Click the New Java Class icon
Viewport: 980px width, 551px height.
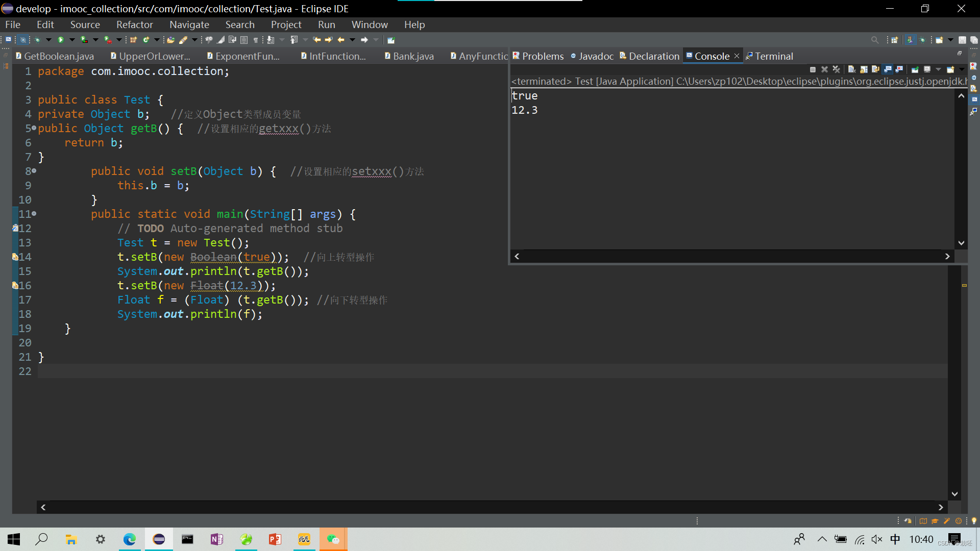(x=146, y=40)
